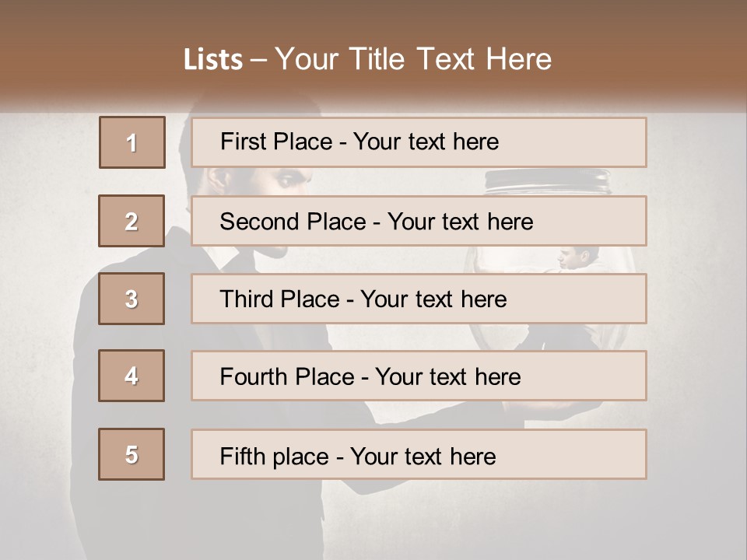Image resolution: width=747 pixels, height=560 pixels.
Task: Click the "Third Place" text bar
Action: 419,299
